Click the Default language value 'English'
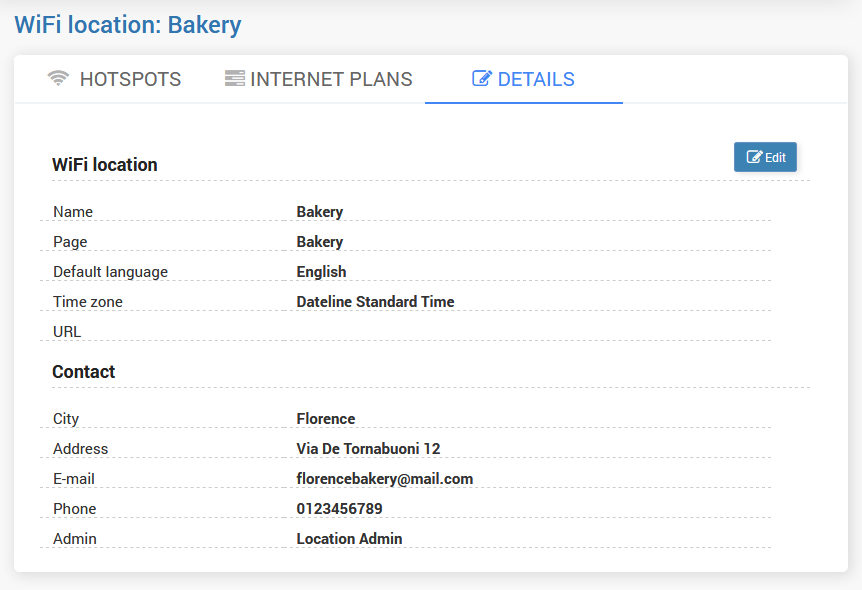The width and height of the screenshot is (862, 590). (321, 272)
